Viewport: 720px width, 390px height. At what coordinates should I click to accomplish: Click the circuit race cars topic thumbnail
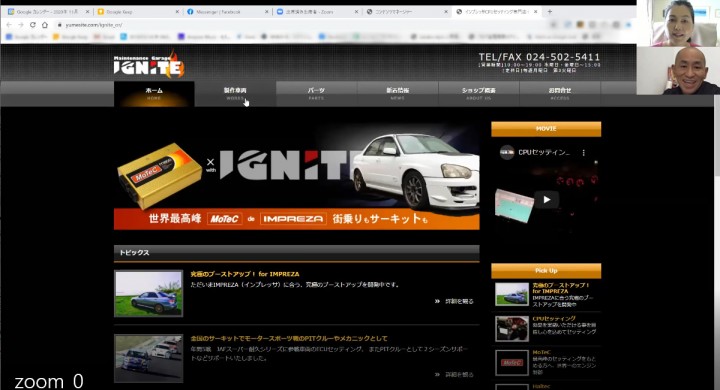[148, 358]
